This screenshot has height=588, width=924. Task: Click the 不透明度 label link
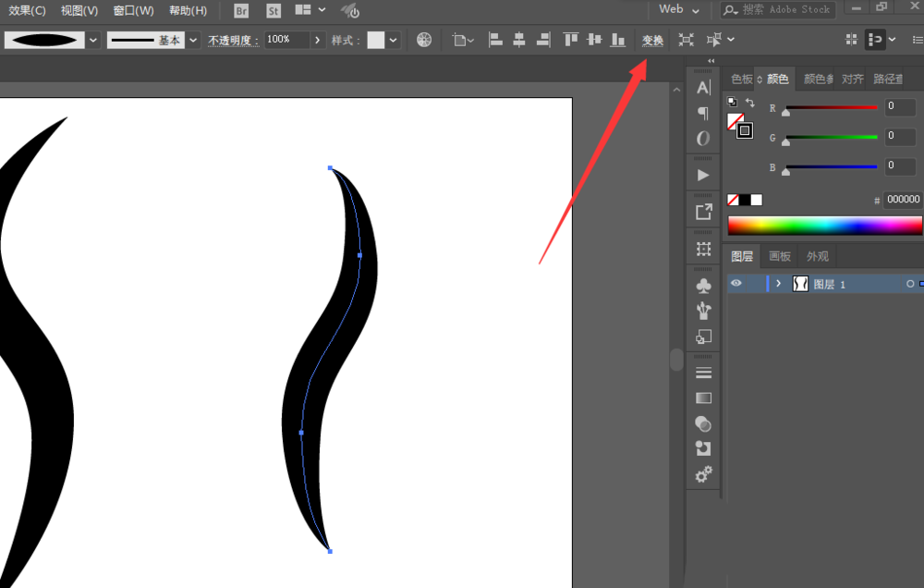pos(233,41)
